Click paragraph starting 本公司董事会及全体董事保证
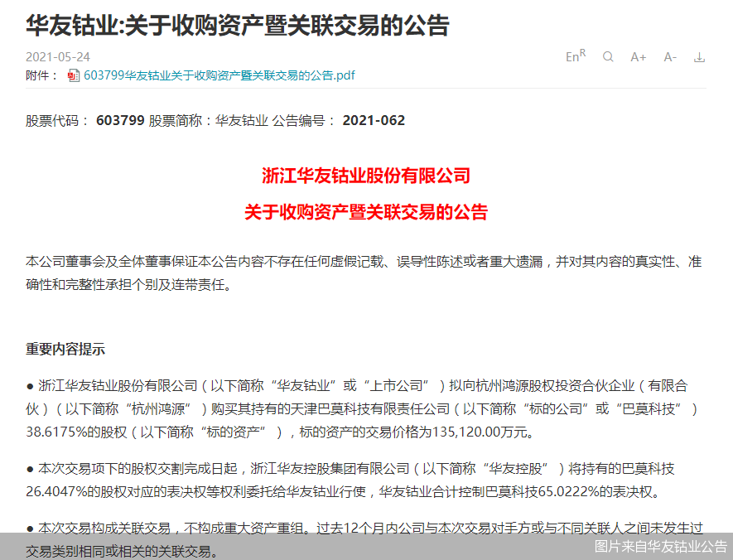733x560 pixels. pos(364,273)
